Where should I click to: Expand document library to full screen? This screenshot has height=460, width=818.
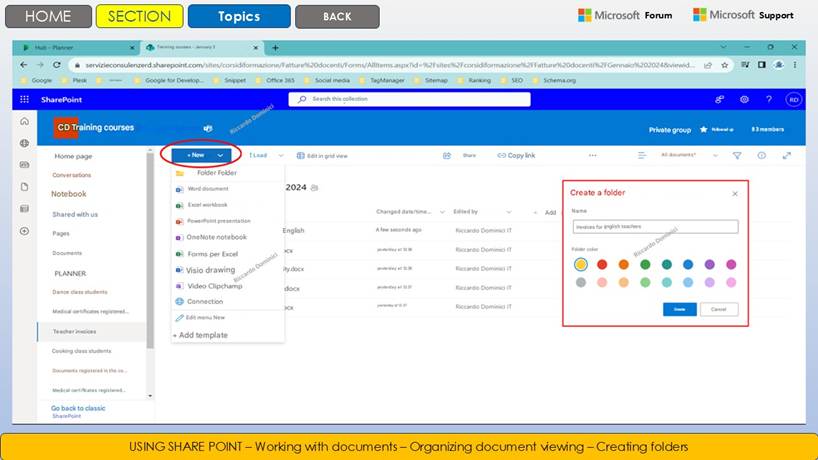[x=787, y=156]
